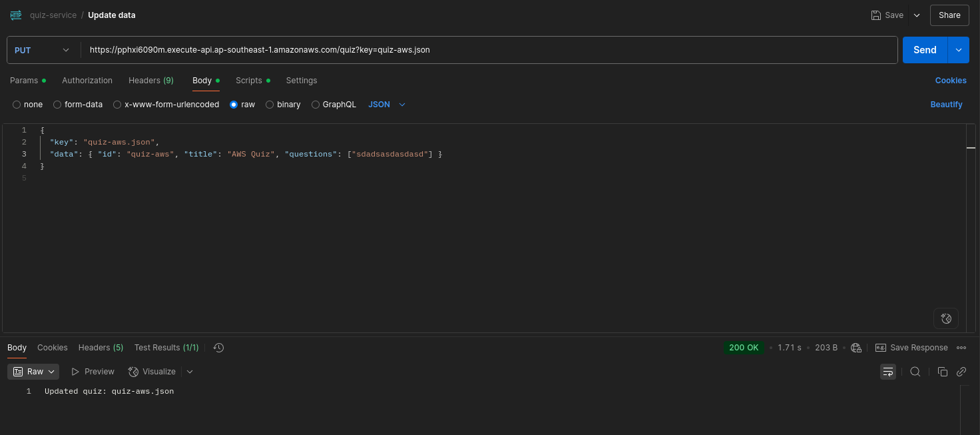
Task: Select the GraphQL body radio button
Action: 316,105
